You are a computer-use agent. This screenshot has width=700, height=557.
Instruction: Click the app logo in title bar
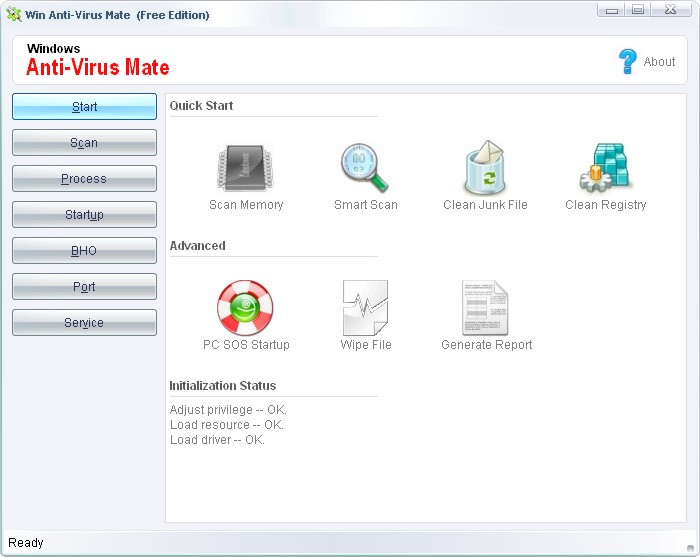[13, 14]
